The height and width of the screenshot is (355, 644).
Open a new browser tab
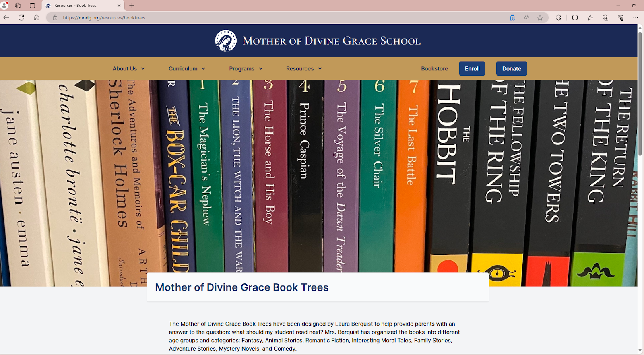tap(132, 6)
